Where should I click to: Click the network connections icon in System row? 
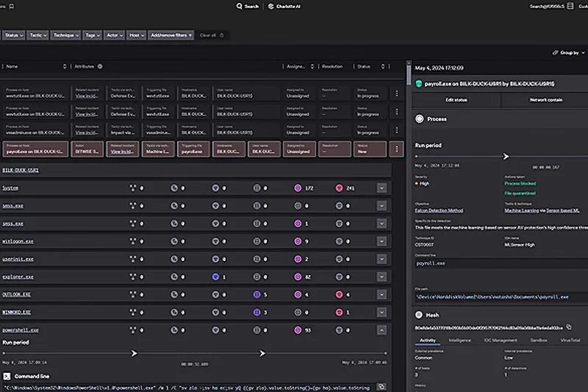click(134, 188)
